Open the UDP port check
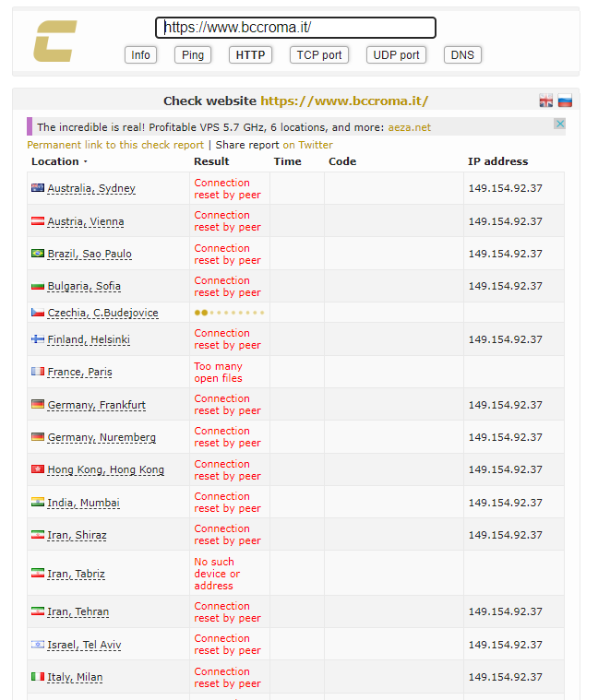The height and width of the screenshot is (700, 610). tap(396, 55)
